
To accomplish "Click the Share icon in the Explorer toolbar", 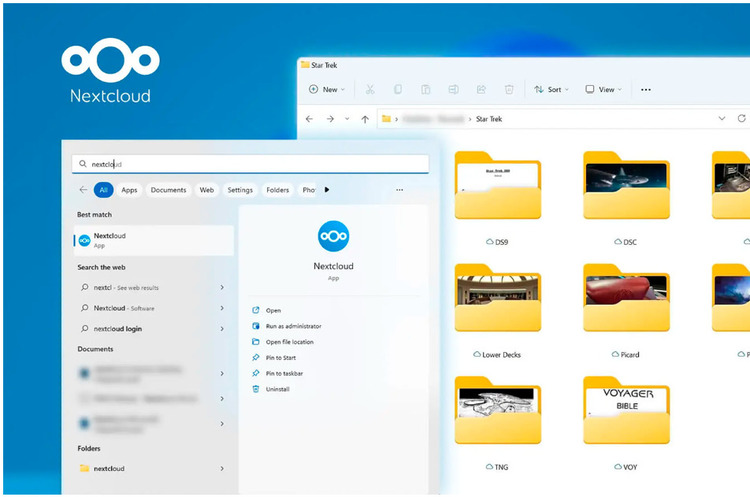I will pos(481,90).
